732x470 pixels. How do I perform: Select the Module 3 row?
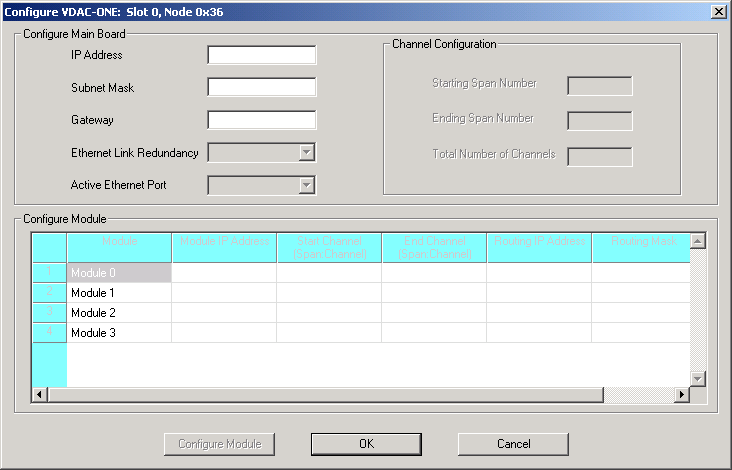[x=119, y=333]
